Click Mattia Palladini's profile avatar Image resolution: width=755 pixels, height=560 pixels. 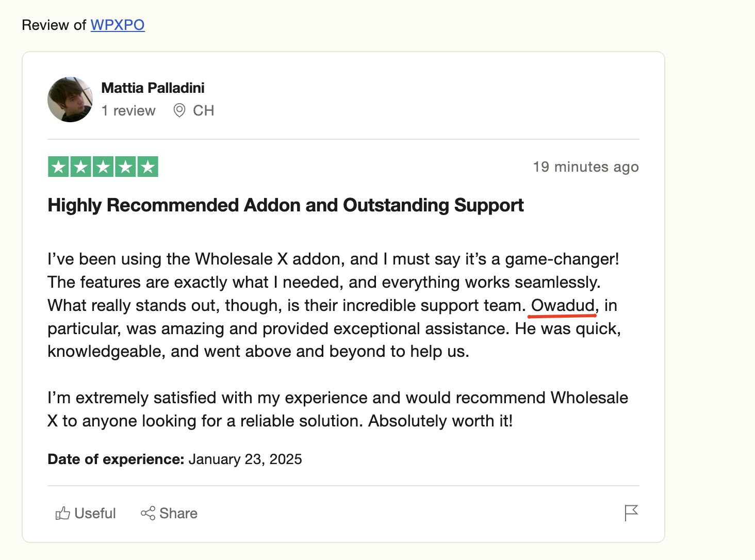pos(70,100)
